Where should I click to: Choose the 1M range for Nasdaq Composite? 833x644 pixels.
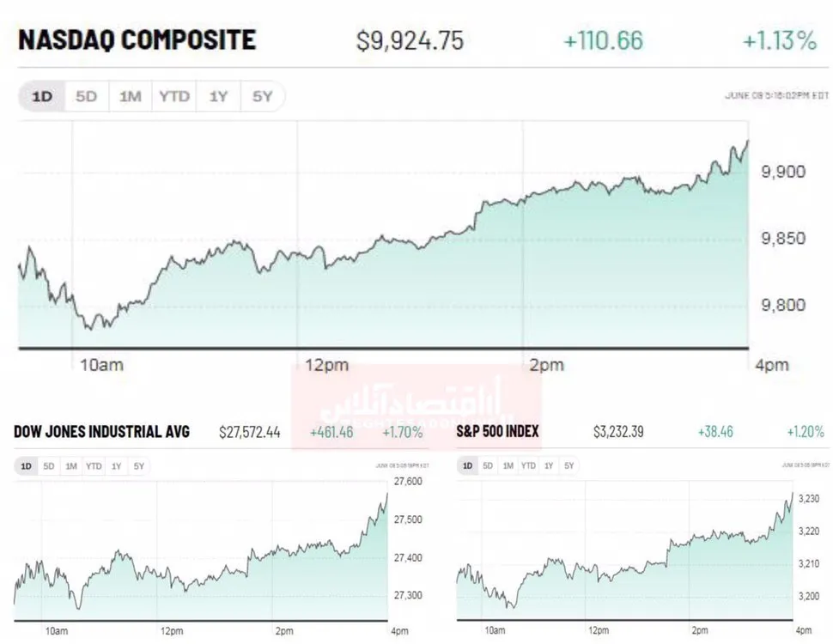click(131, 96)
